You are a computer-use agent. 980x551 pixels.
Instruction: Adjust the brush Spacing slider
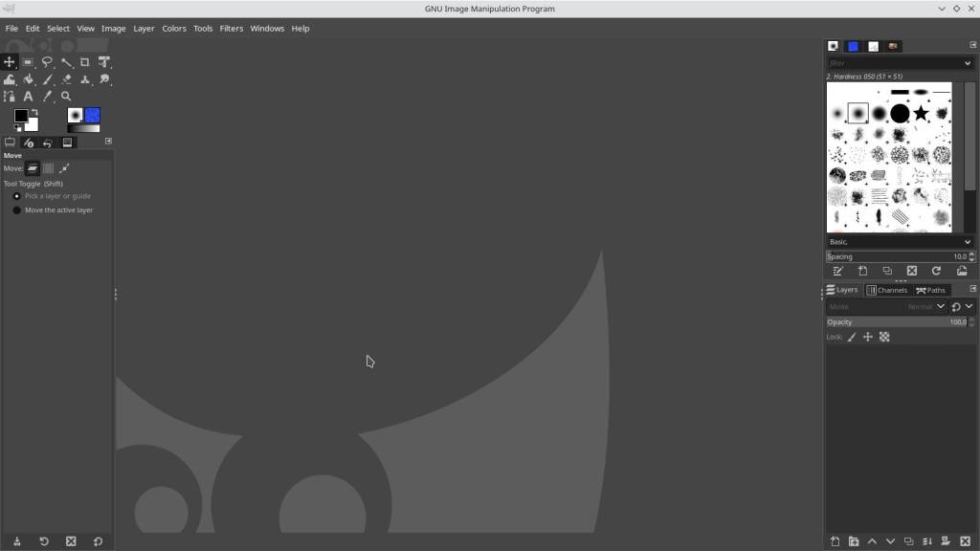click(x=897, y=256)
